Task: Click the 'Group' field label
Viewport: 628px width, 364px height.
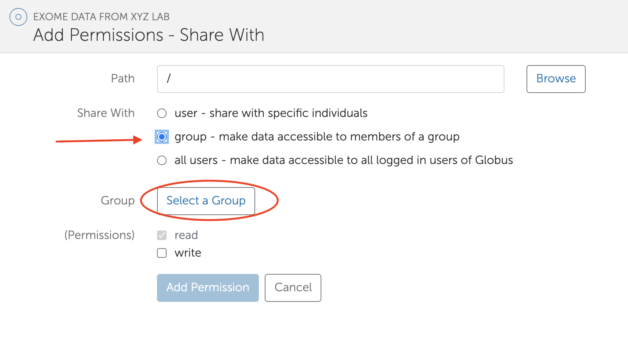Action: point(118,201)
